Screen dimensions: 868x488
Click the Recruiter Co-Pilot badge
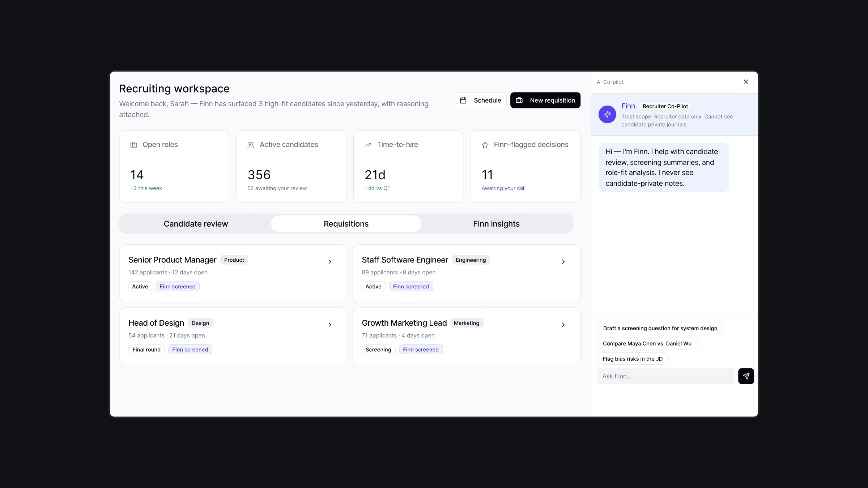tap(665, 106)
